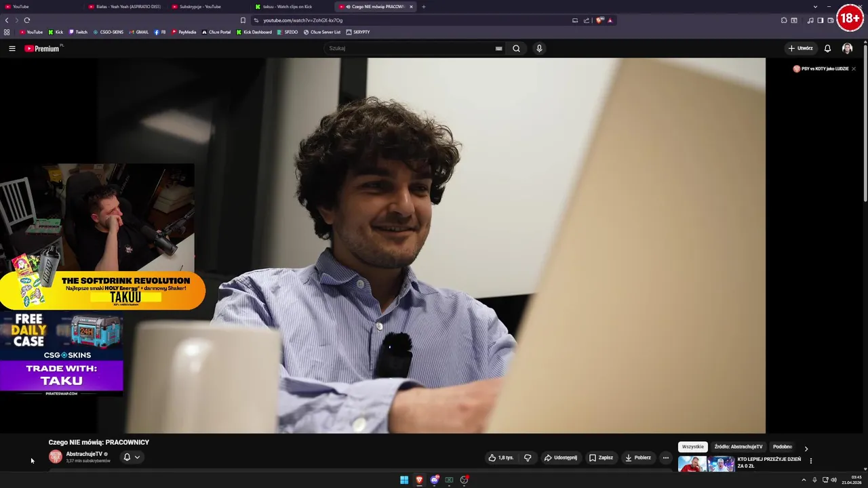The height and width of the screenshot is (488, 868).
Task: Like the video (1,8 tys.)
Action: pyautogui.click(x=501, y=457)
